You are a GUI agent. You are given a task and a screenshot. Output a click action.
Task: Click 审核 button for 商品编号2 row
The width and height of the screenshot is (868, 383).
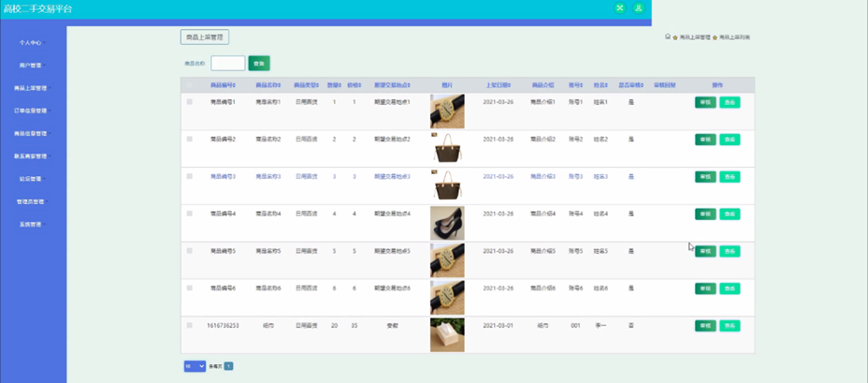pos(705,140)
